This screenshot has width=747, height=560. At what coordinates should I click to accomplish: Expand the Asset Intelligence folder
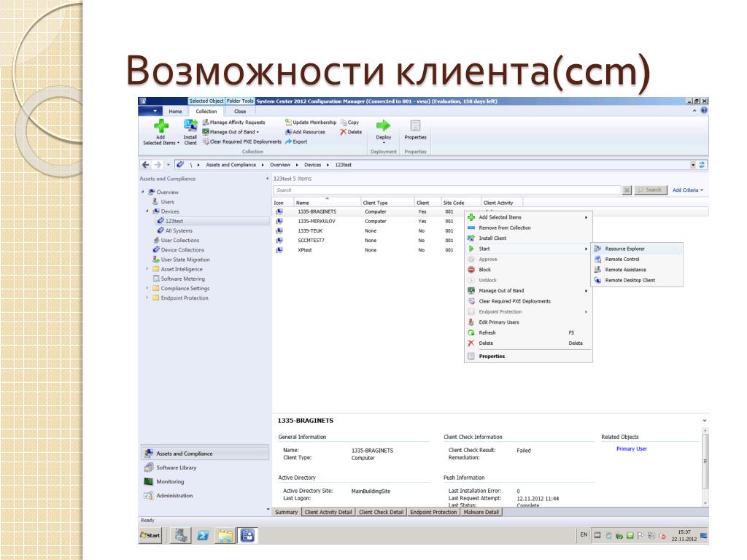tap(147, 269)
